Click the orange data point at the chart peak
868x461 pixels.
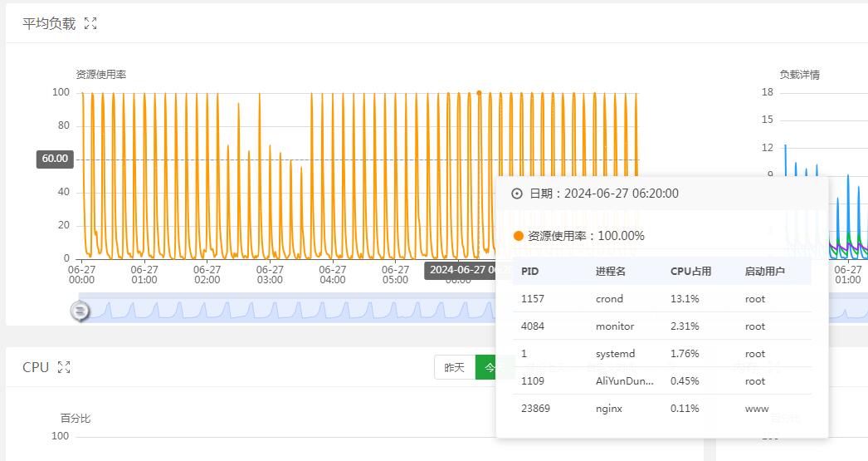tap(479, 93)
